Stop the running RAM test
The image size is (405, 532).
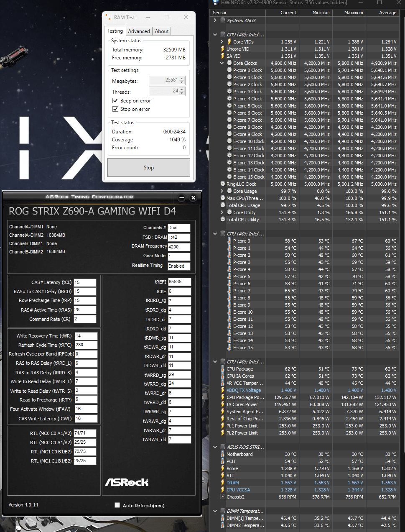(149, 168)
